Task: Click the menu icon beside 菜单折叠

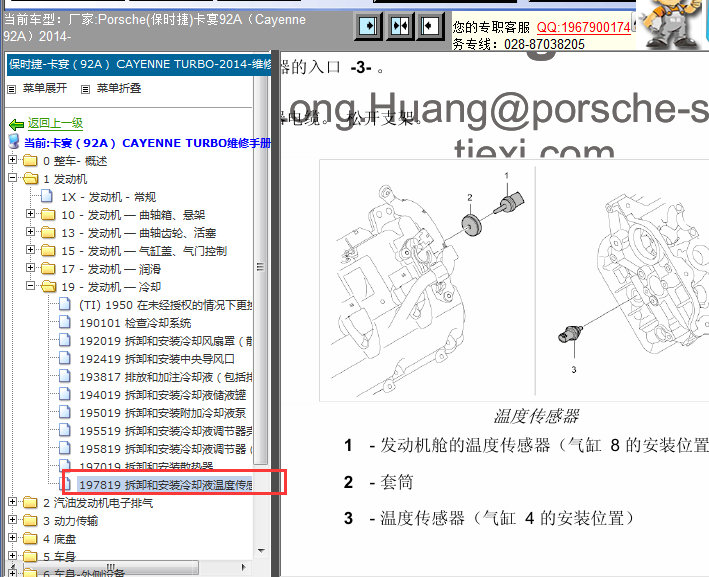Action: click(x=85, y=90)
